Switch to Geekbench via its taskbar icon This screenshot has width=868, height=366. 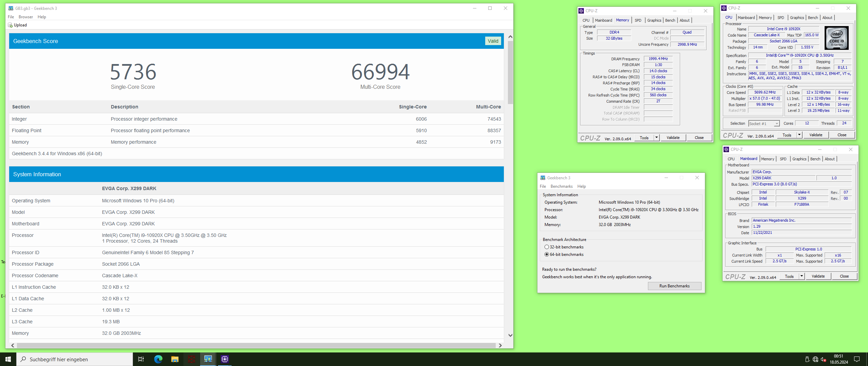point(208,359)
